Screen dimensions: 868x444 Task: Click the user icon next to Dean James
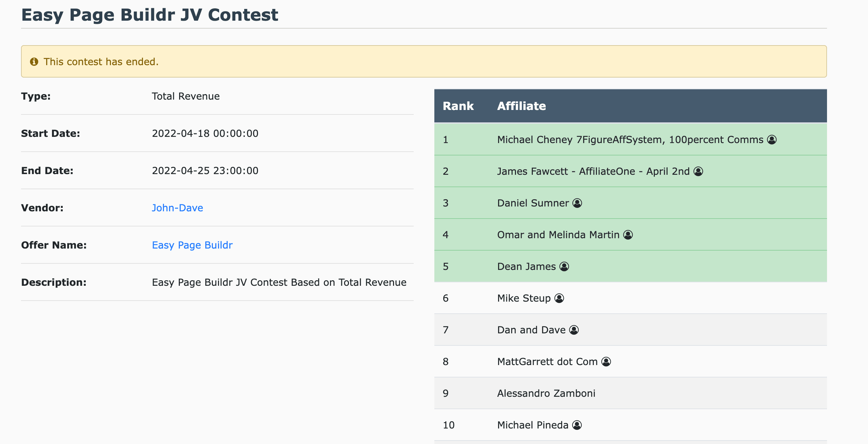[564, 266]
